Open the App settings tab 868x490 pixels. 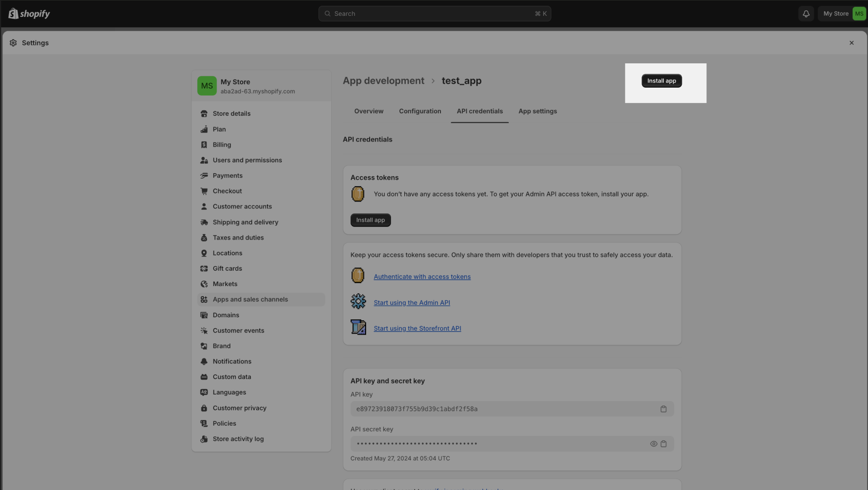[x=538, y=111]
